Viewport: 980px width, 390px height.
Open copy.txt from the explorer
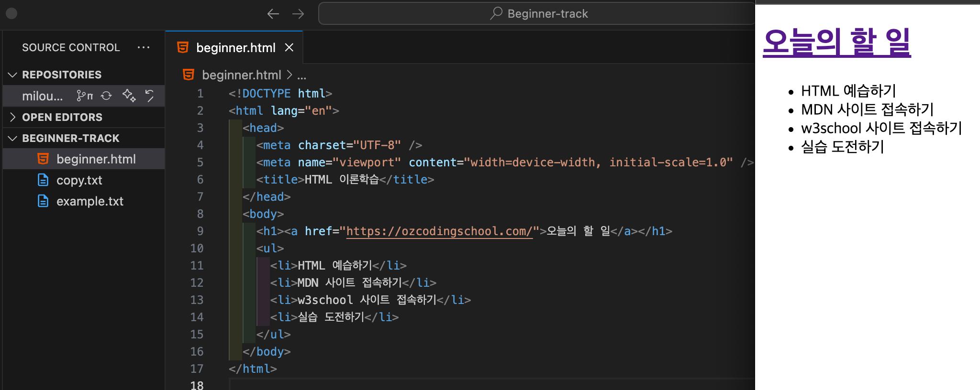click(x=79, y=180)
